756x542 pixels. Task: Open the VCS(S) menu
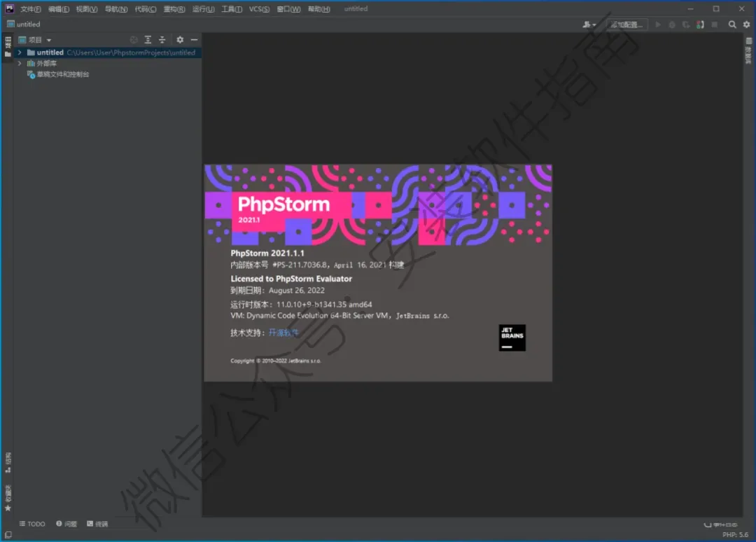coord(260,9)
